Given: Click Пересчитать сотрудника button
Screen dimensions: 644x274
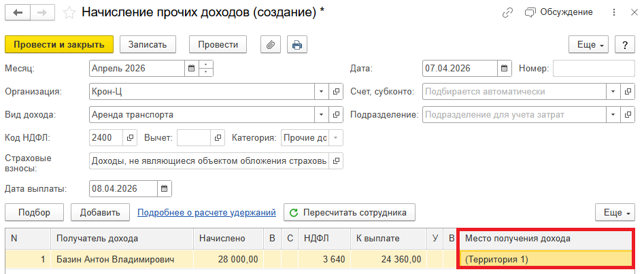Looking at the screenshot, I should 349,213.
